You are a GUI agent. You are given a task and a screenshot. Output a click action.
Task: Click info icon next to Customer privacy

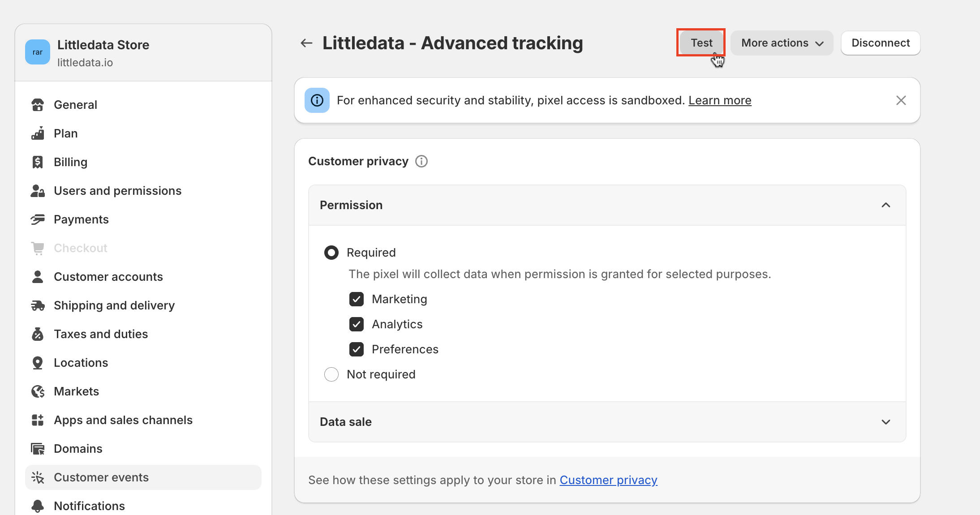tap(421, 161)
